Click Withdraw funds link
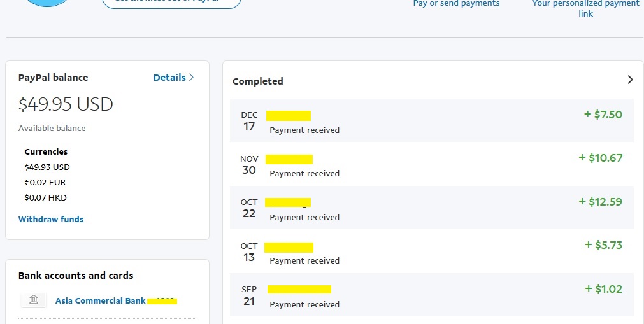This screenshot has height=324, width=644. point(51,219)
